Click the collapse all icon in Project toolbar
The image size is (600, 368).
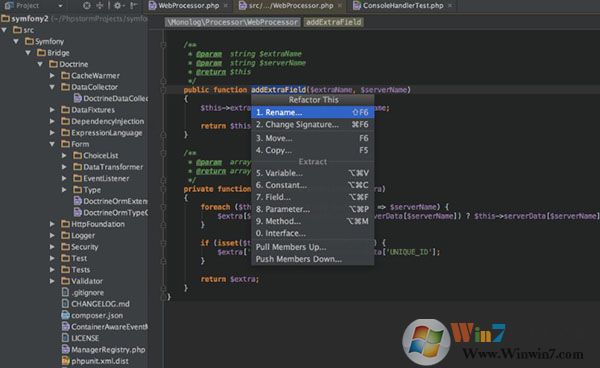[99, 5]
